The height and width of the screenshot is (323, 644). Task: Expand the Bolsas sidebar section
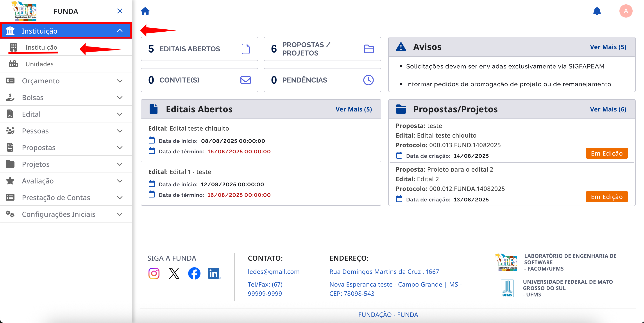[x=120, y=97]
